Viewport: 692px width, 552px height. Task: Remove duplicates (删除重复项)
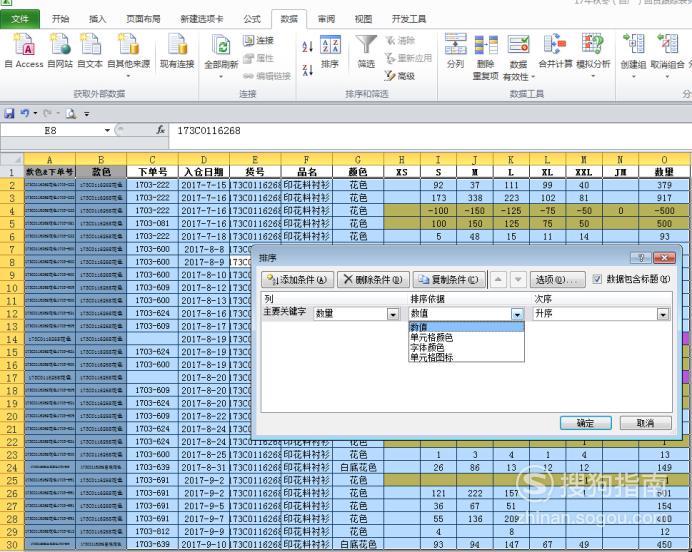[485, 56]
